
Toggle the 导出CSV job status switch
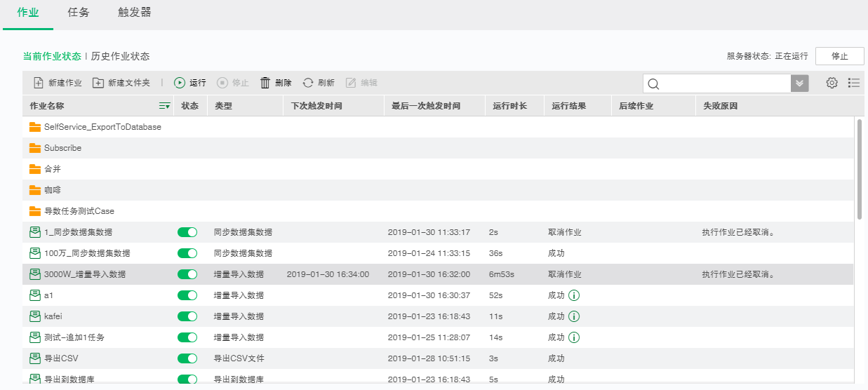coord(187,358)
